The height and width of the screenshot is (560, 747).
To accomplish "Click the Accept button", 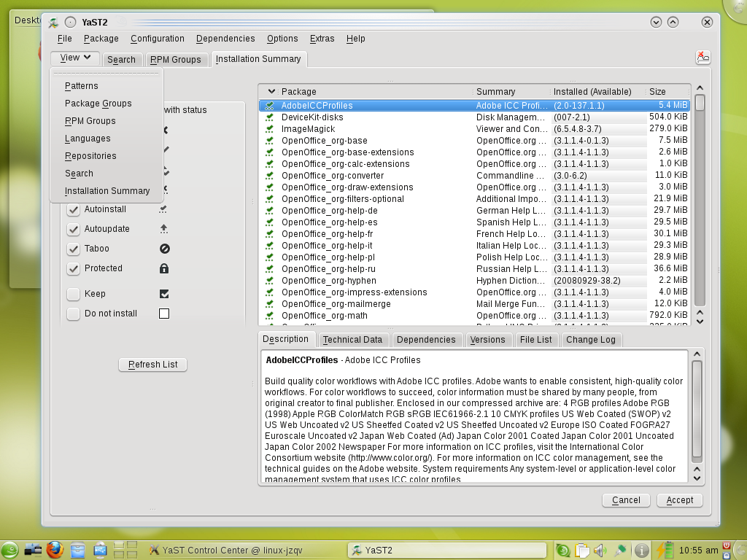I will [x=679, y=500].
